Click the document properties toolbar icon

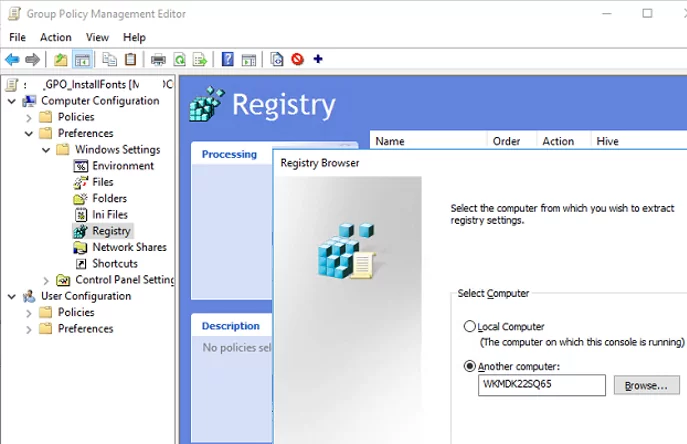(277, 59)
